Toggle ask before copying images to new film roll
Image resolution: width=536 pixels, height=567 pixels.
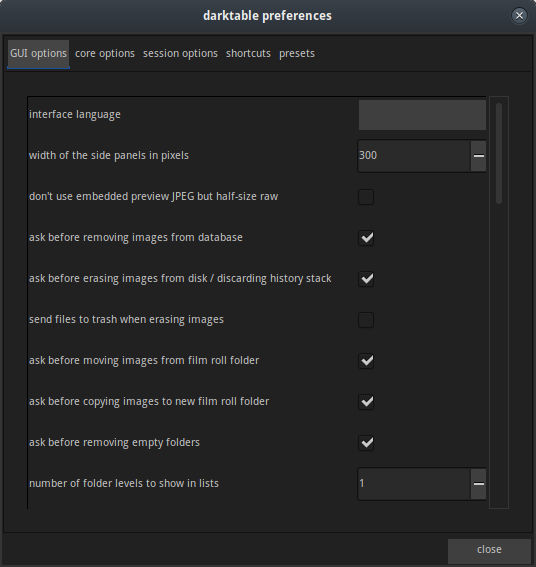pos(366,402)
